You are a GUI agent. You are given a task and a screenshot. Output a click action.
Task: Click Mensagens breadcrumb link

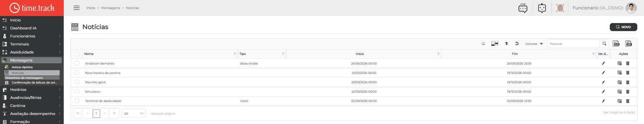(x=110, y=8)
